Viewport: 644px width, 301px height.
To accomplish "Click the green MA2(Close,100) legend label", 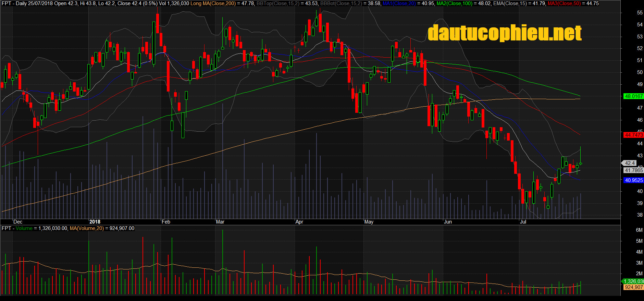I will coord(454,3).
